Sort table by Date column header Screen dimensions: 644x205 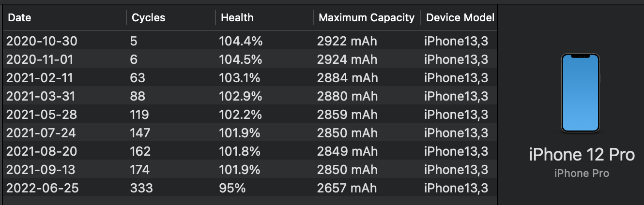[x=64, y=17]
